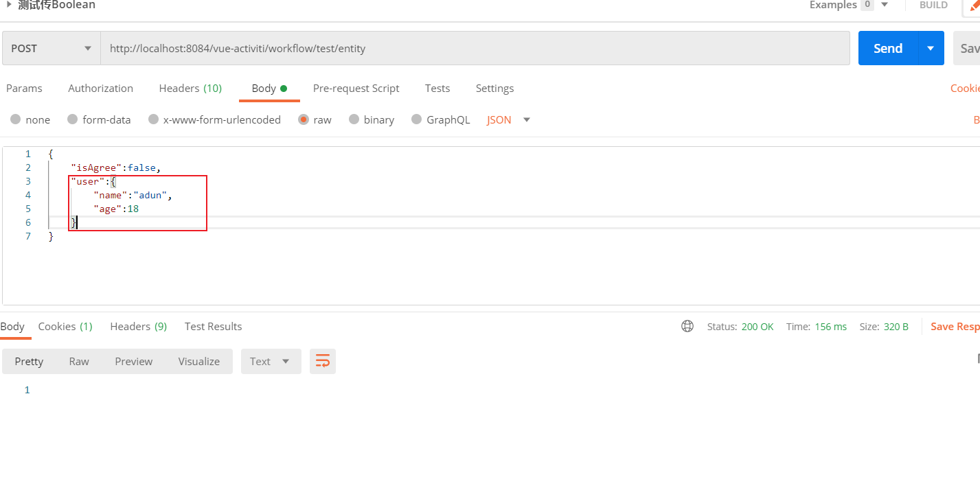Image resolution: width=980 pixels, height=488 pixels.
Task: Select the form-data body type
Action: pos(99,119)
